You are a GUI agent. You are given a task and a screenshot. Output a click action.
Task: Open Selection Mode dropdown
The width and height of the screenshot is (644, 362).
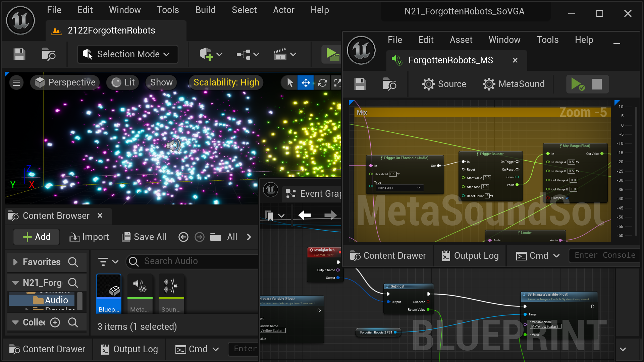(x=127, y=54)
